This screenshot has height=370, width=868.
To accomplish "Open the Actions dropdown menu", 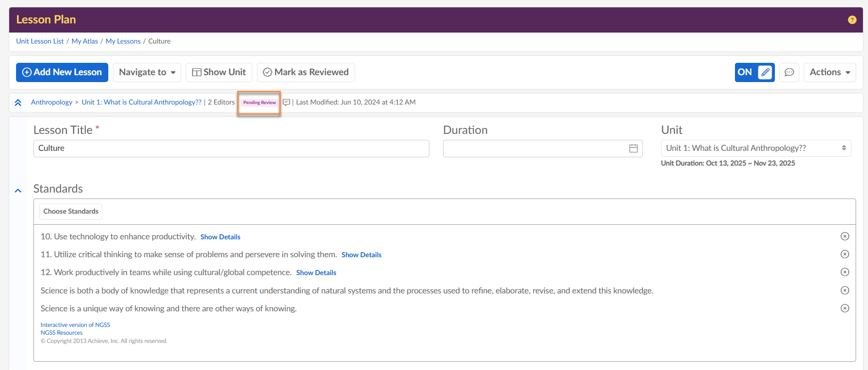I will pyautogui.click(x=829, y=72).
